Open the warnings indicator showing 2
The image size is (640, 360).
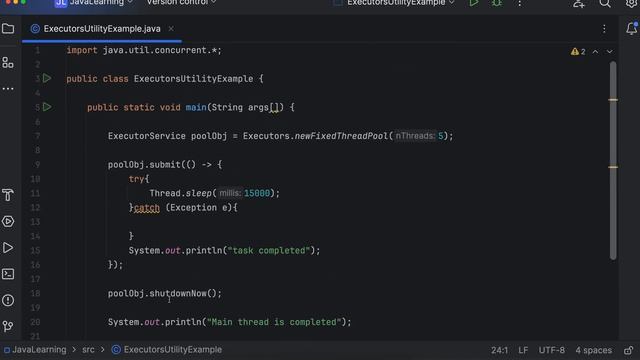[578, 52]
